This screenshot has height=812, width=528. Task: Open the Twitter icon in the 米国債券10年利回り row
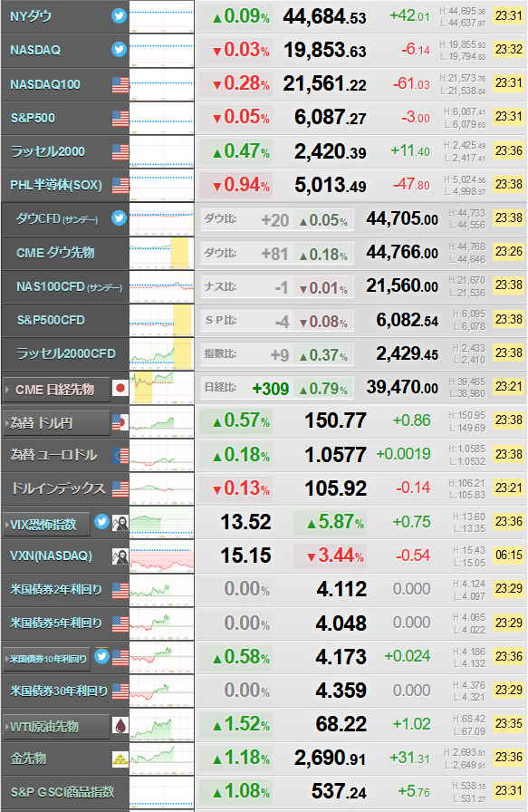[102, 657]
